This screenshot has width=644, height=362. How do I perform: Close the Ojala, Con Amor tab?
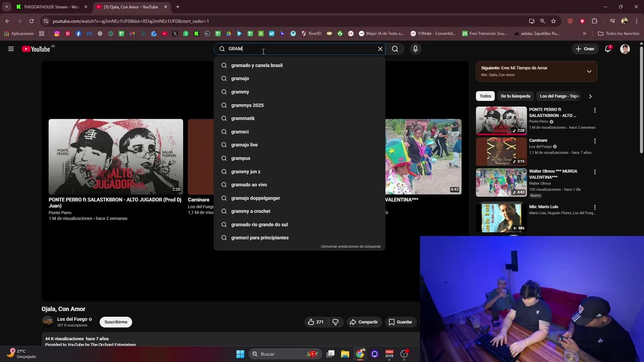tap(166, 7)
